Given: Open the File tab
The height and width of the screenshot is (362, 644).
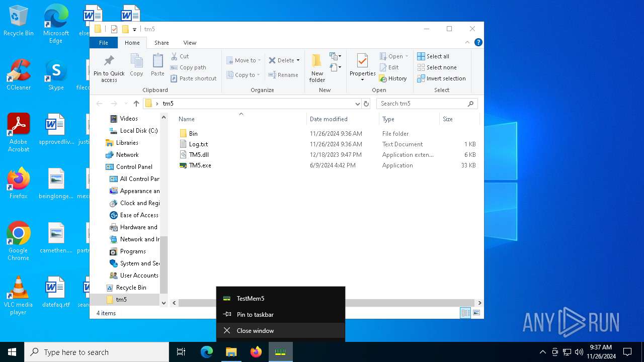Looking at the screenshot, I should click(x=104, y=43).
